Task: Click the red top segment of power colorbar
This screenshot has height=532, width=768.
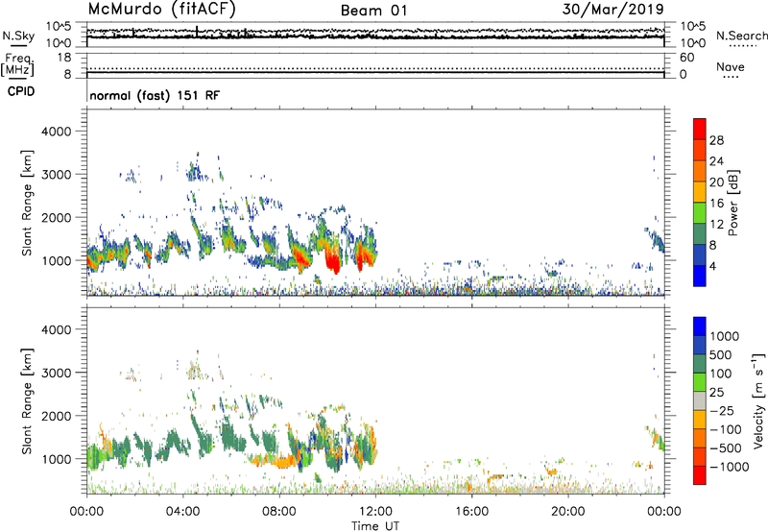Action: coord(700,129)
